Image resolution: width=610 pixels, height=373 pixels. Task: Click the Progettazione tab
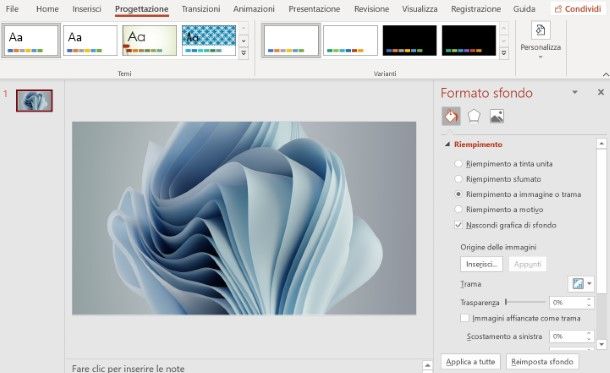(x=142, y=9)
